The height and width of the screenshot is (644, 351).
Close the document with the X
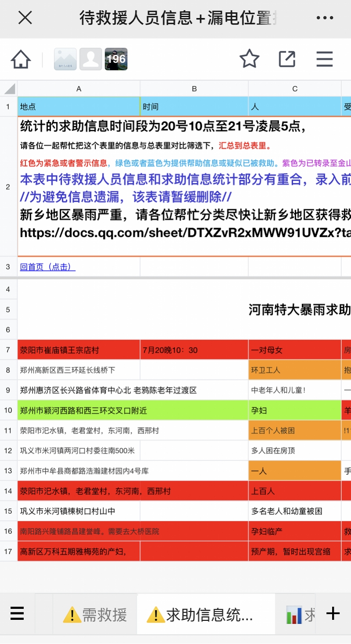click(25, 18)
